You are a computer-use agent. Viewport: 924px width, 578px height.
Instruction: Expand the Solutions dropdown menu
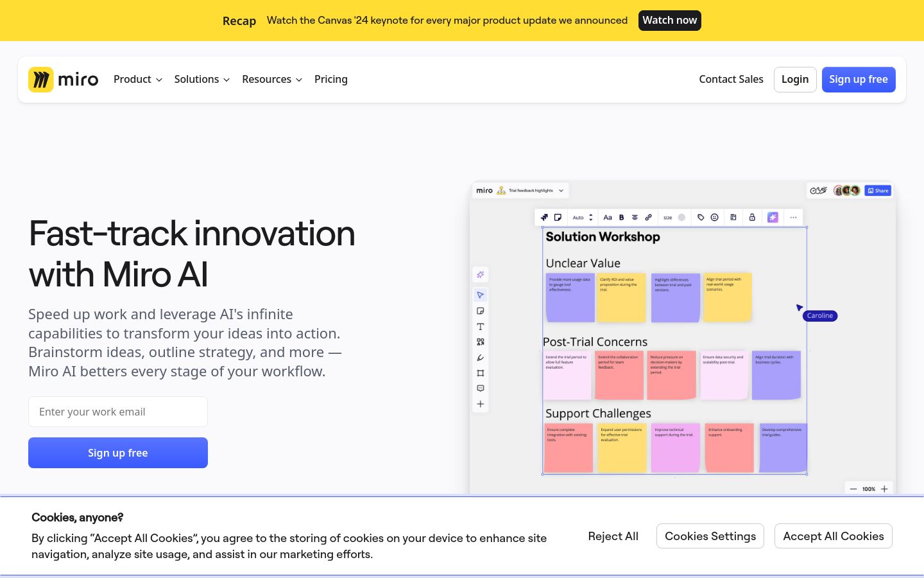[201, 80]
